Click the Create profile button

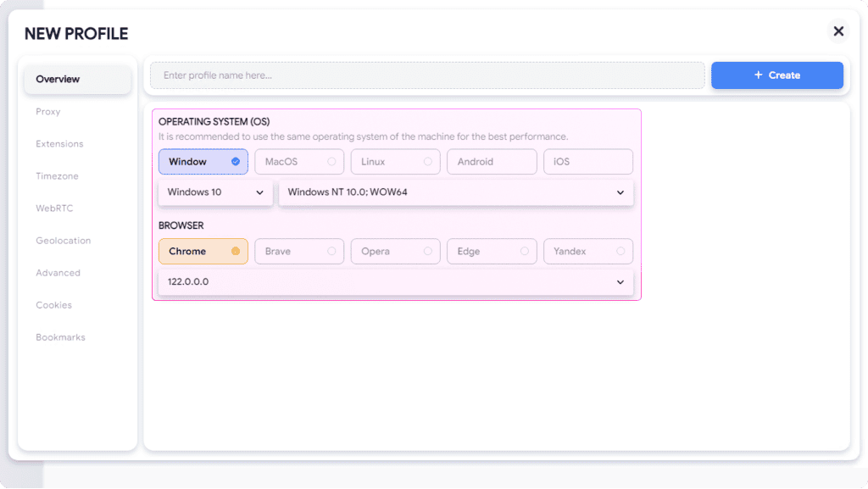(x=776, y=75)
